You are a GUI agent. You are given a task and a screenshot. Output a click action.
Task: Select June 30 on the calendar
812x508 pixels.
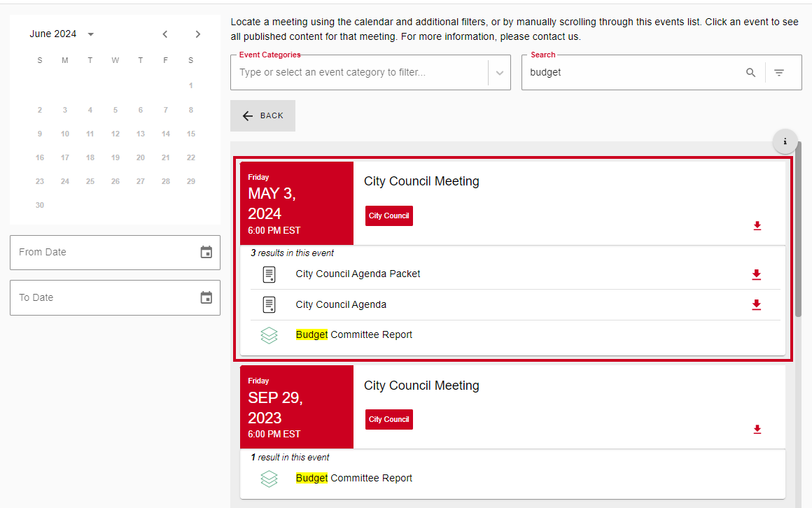(x=40, y=205)
